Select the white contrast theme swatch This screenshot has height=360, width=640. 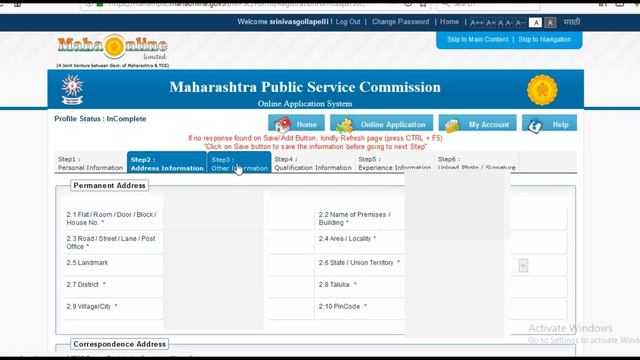pos(536,23)
